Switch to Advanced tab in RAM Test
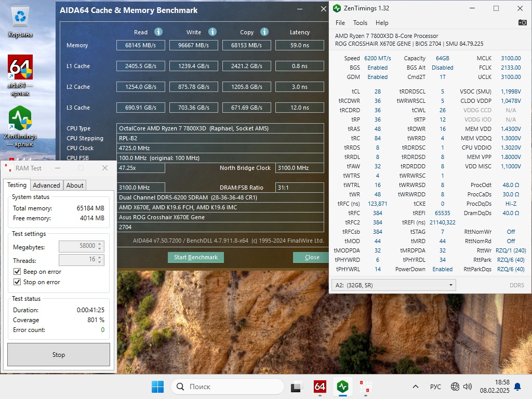The image size is (532, 399). coord(46,185)
